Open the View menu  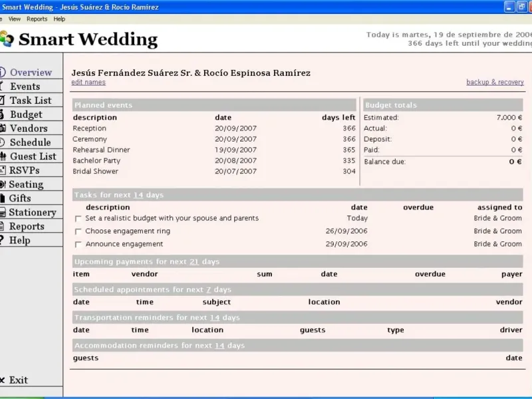(x=14, y=19)
